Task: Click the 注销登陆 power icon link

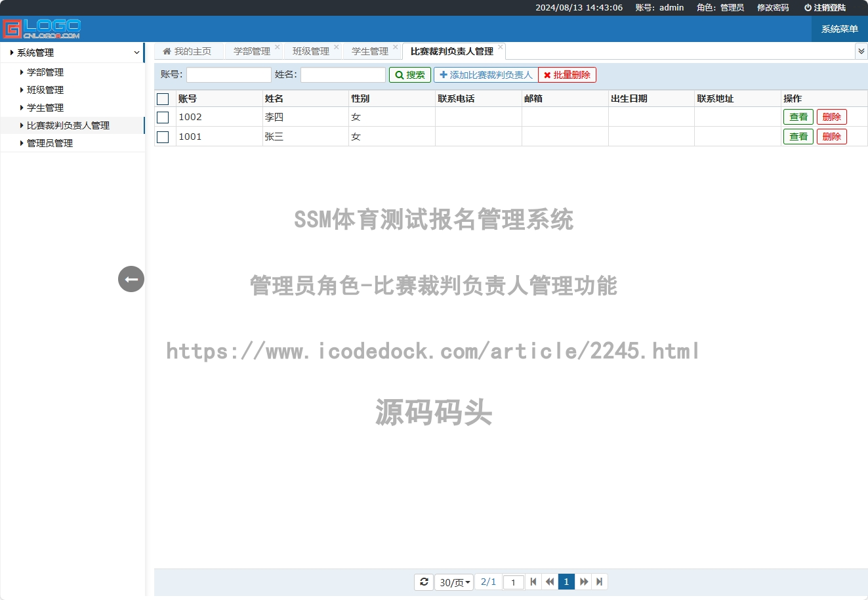Action: [825, 8]
